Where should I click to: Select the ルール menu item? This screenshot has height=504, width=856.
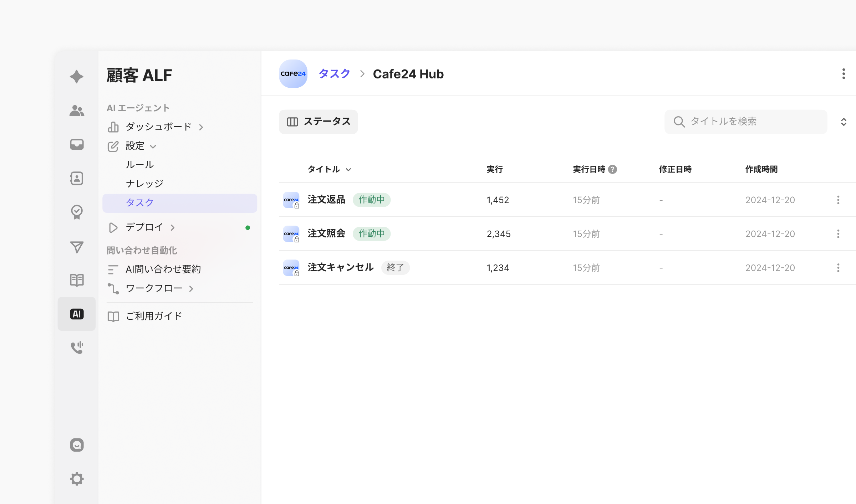click(140, 165)
